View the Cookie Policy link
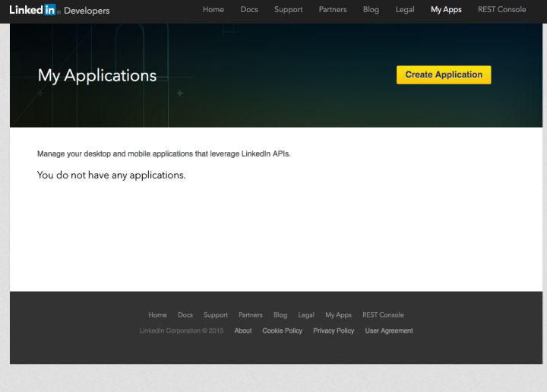The image size is (547, 392). click(283, 331)
